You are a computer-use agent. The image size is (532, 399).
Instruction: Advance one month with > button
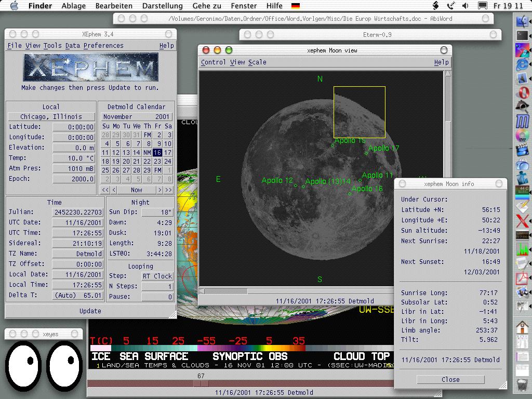159,190
